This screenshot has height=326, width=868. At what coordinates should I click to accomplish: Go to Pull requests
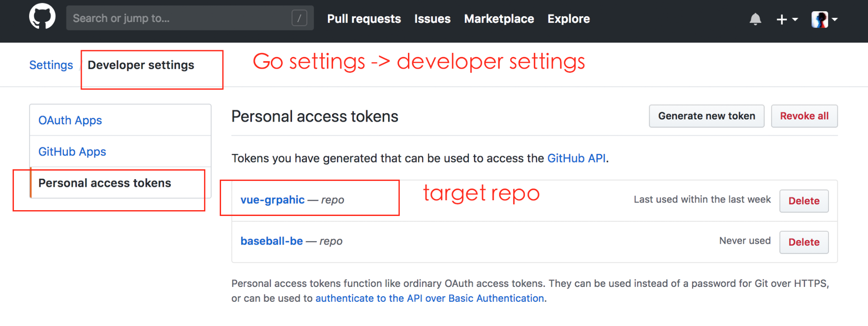[x=364, y=19]
